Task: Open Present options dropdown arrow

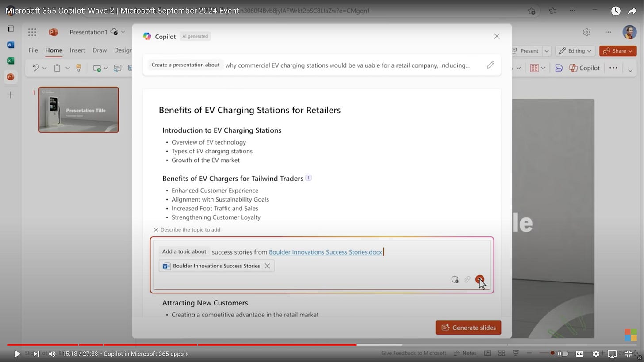Action: click(x=546, y=51)
